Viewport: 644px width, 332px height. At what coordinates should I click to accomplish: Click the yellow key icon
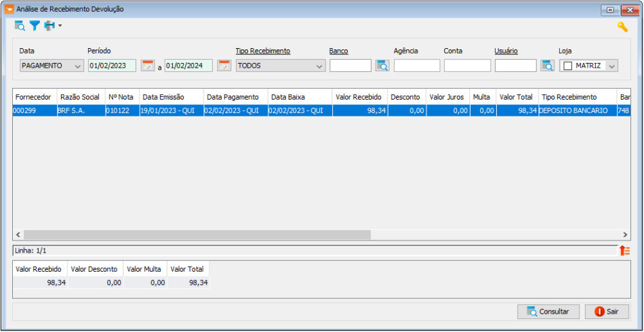point(622,27)
